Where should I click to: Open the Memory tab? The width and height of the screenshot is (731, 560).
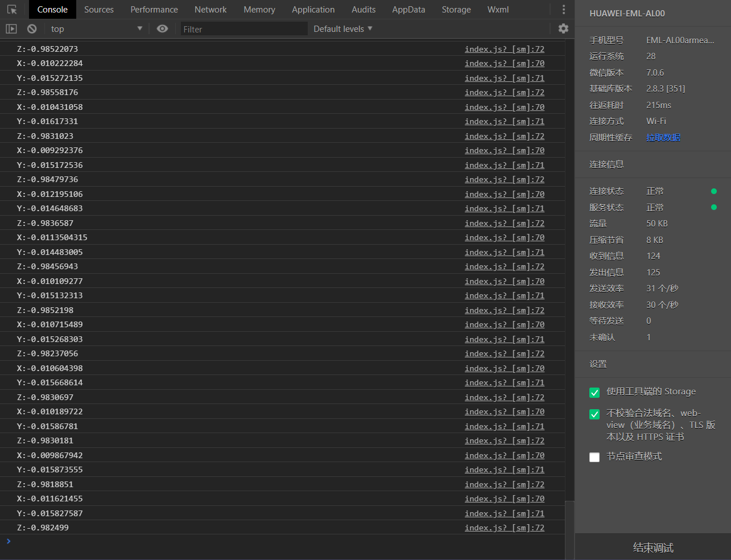(x=259, y=10)
